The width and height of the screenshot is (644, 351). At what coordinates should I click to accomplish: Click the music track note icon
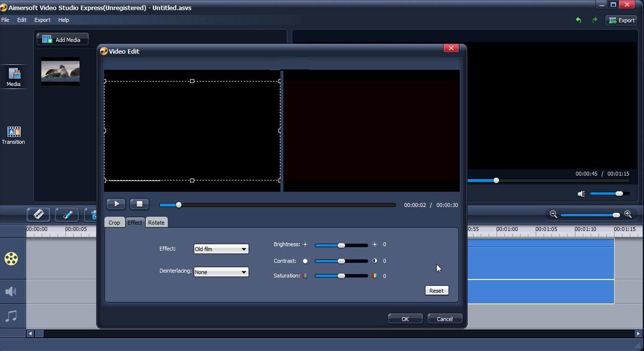coord(11,316)
